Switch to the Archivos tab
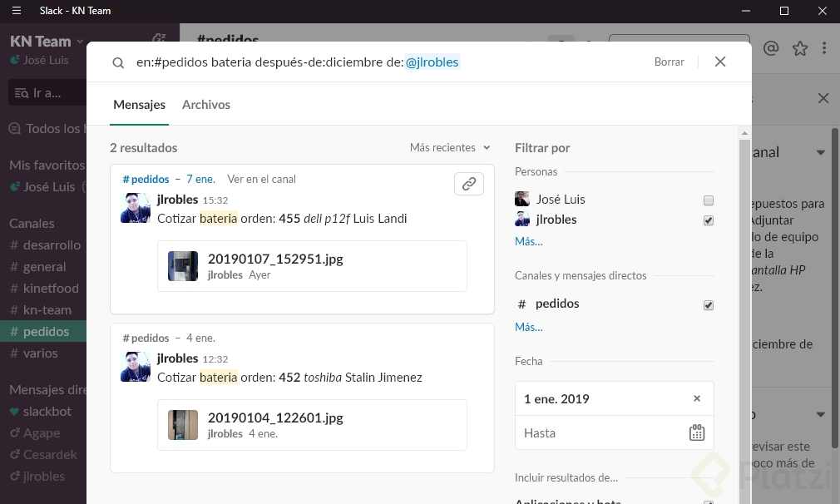 pos(206,105)
